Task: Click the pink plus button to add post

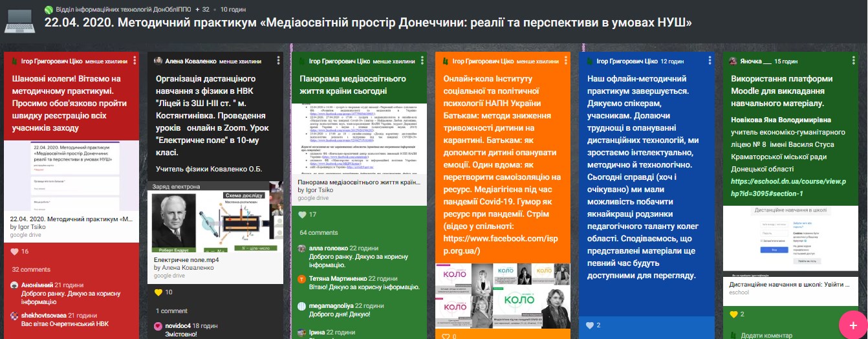Action: (852, 325)
